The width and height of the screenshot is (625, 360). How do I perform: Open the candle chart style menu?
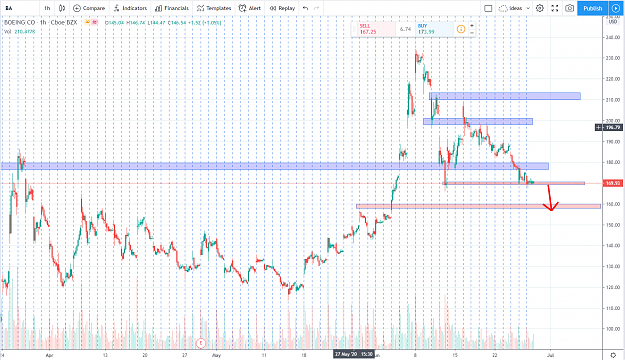(x=62, y=8)
